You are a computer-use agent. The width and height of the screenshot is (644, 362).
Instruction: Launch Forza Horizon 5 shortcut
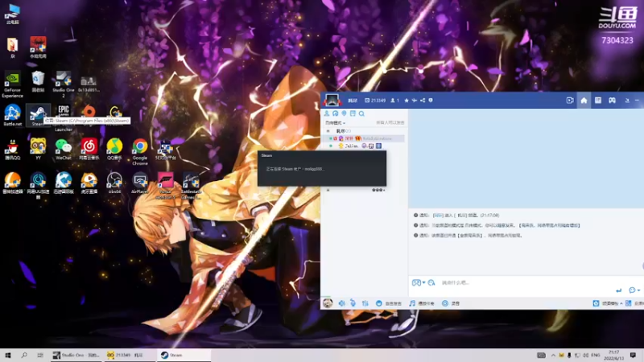click(x=165, y=186)
